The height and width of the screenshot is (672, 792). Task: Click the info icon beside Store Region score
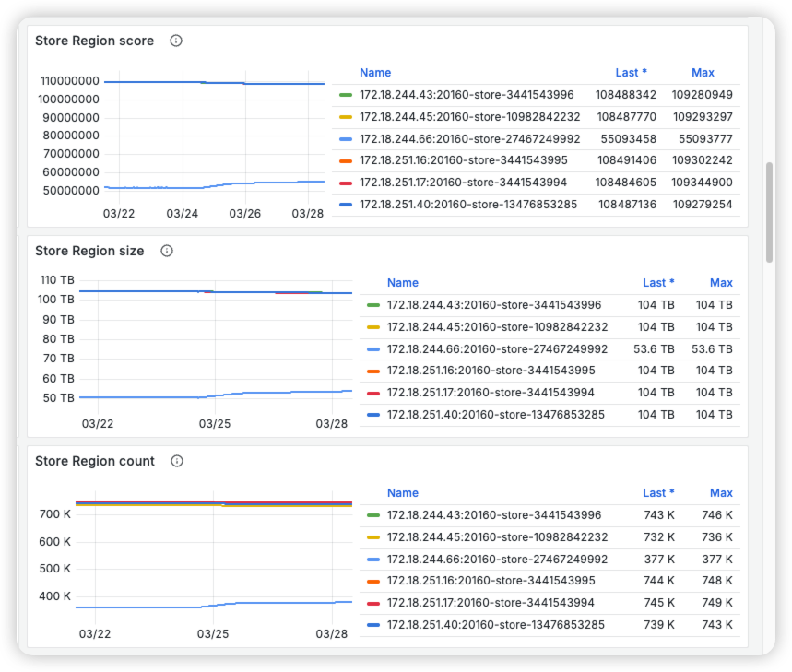pyautogui.click(x=176, y=41)
